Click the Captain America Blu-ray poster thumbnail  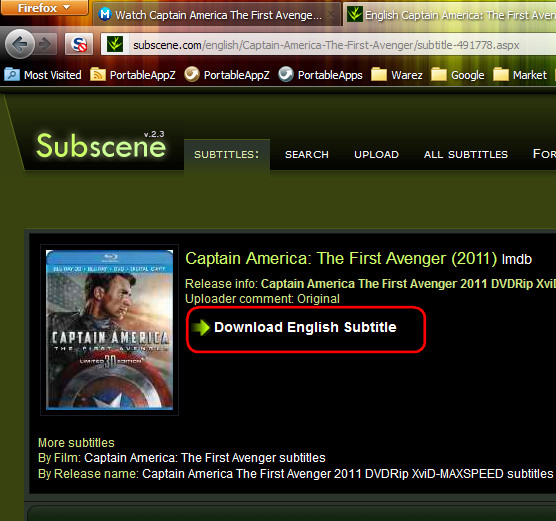110,330
